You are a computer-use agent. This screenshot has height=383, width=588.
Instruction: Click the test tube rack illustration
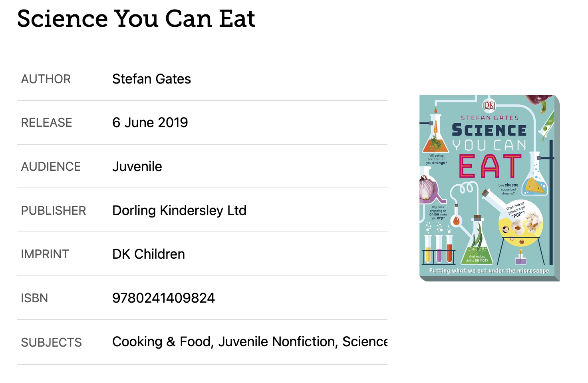point(439,249)
